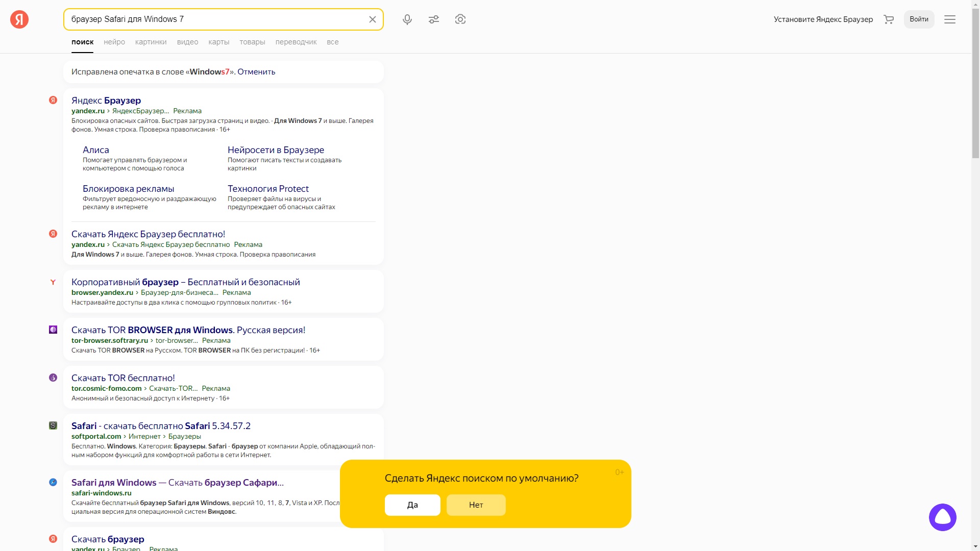Screen dimensions: 980x551
Task: Switch to the видео tab
Action: click(187, 42)
